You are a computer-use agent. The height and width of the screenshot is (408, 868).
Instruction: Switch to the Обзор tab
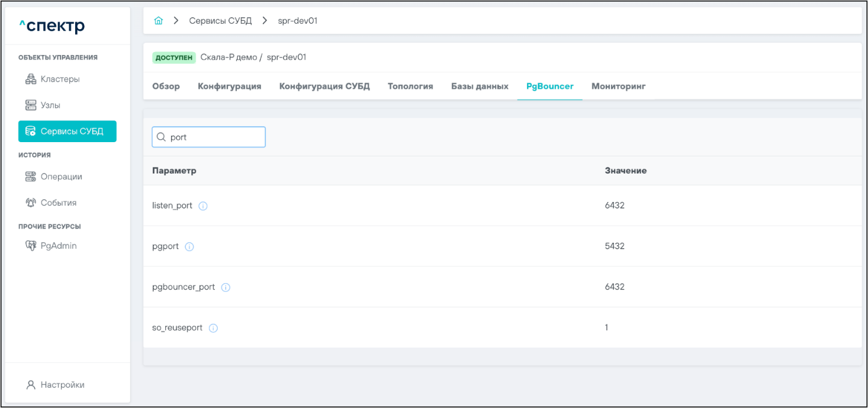pyautogui.click(x=166, y=86)
